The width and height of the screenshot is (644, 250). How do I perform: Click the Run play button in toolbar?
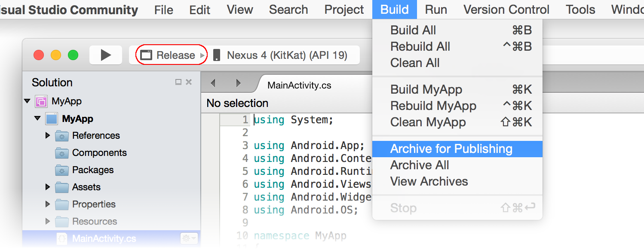[x=106, y=55]
